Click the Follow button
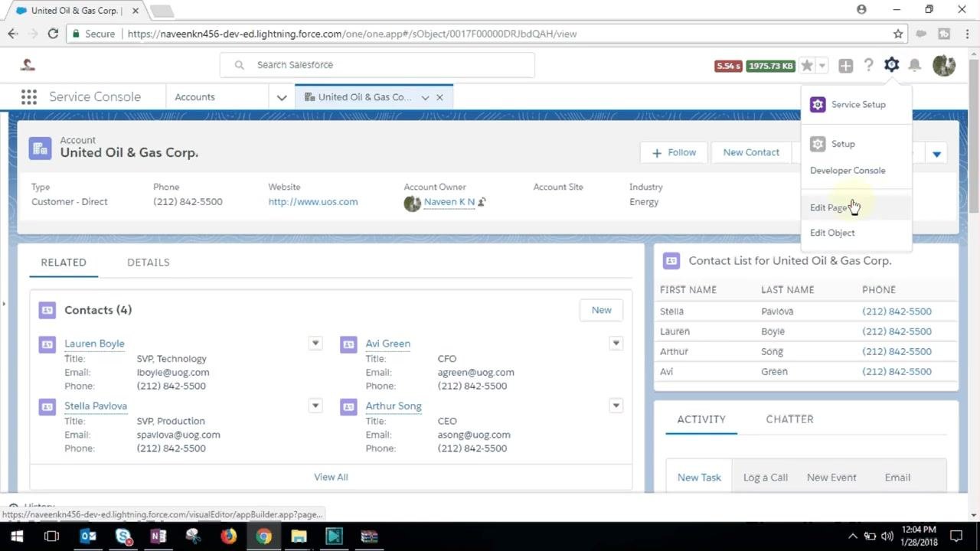Image resolution: width=980 pixels, height=551 pixels. [x=675, y=152]
